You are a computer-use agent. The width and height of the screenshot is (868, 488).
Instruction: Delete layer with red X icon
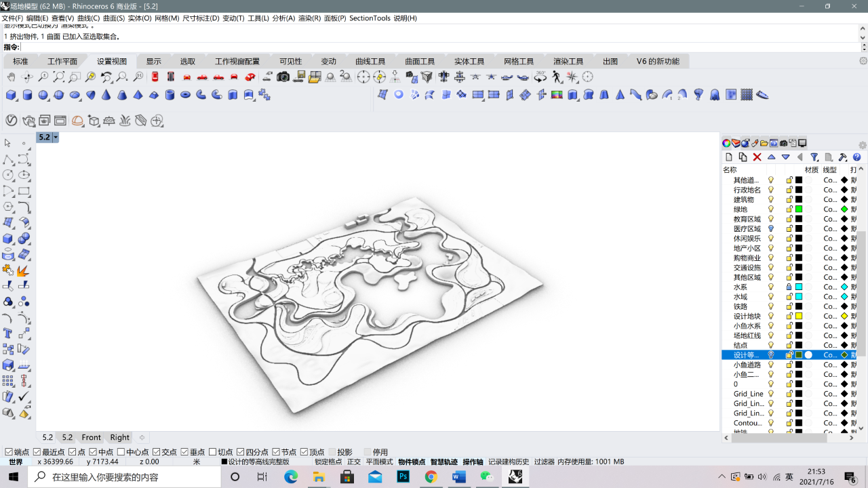tap(757, 157)
